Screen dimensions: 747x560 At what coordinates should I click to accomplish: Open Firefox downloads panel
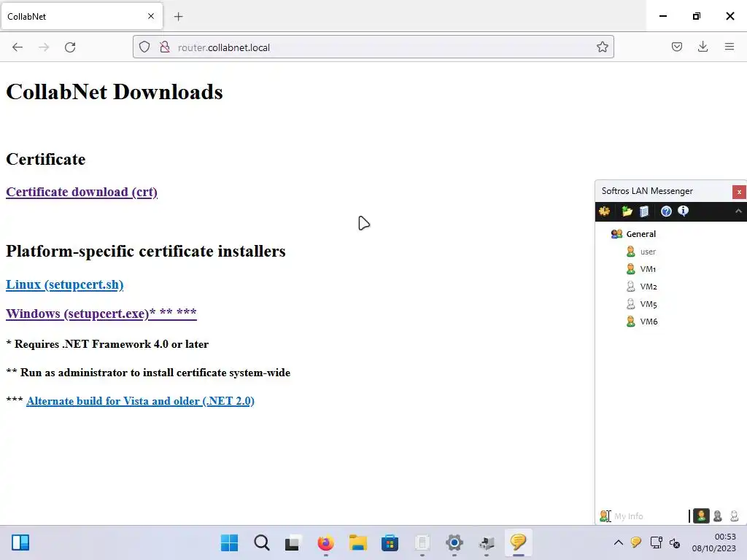coord(703,47)
